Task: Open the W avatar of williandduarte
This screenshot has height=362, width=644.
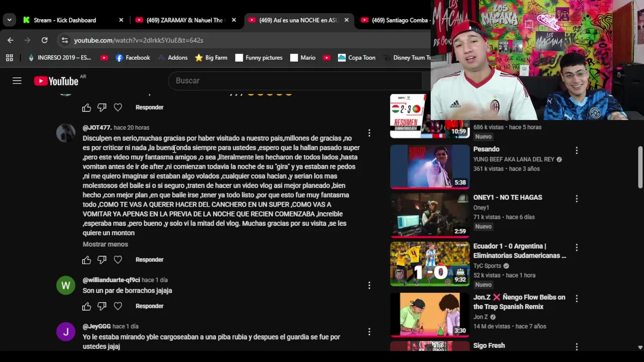Action: 66,286
